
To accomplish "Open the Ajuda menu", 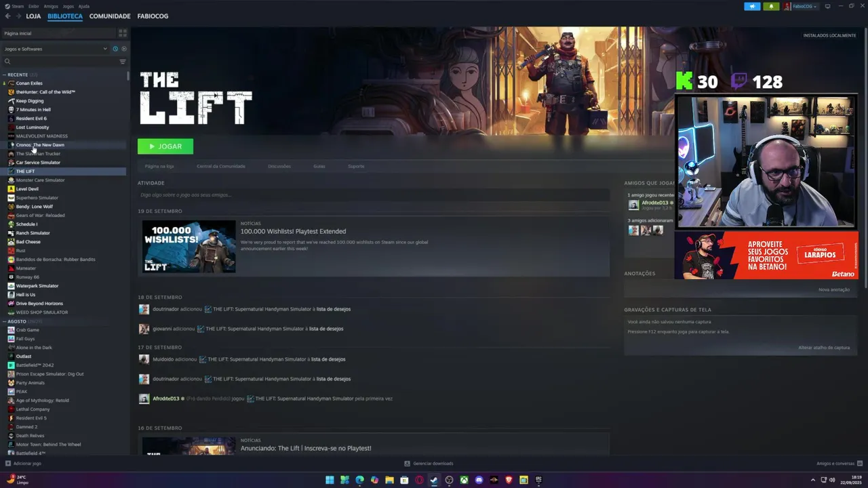I will [x=83, y=6].
